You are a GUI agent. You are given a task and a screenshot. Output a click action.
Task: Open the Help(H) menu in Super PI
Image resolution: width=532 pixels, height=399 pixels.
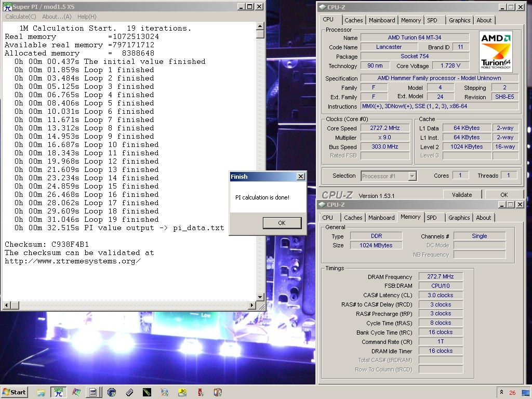coord(87,17)
